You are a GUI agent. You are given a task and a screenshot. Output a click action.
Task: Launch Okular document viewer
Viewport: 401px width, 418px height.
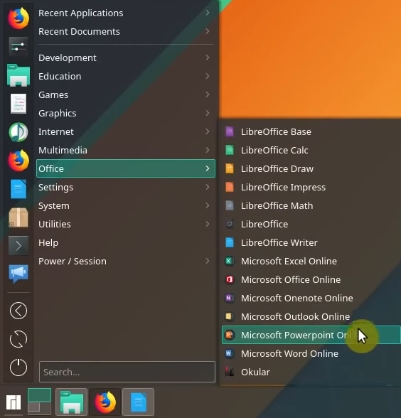(x=311, y=372)
